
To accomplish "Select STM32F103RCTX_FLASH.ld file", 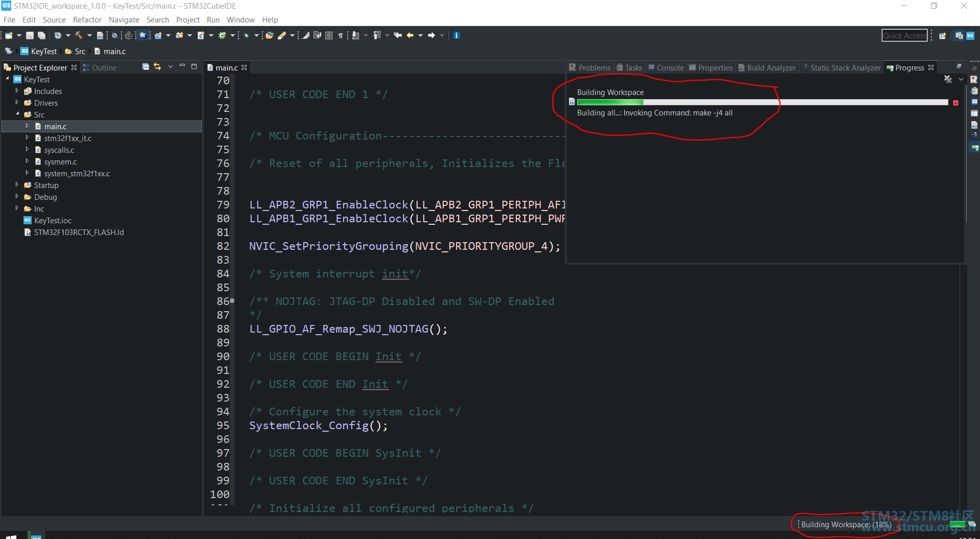I will pyautogui.click(x=79, y=232).
